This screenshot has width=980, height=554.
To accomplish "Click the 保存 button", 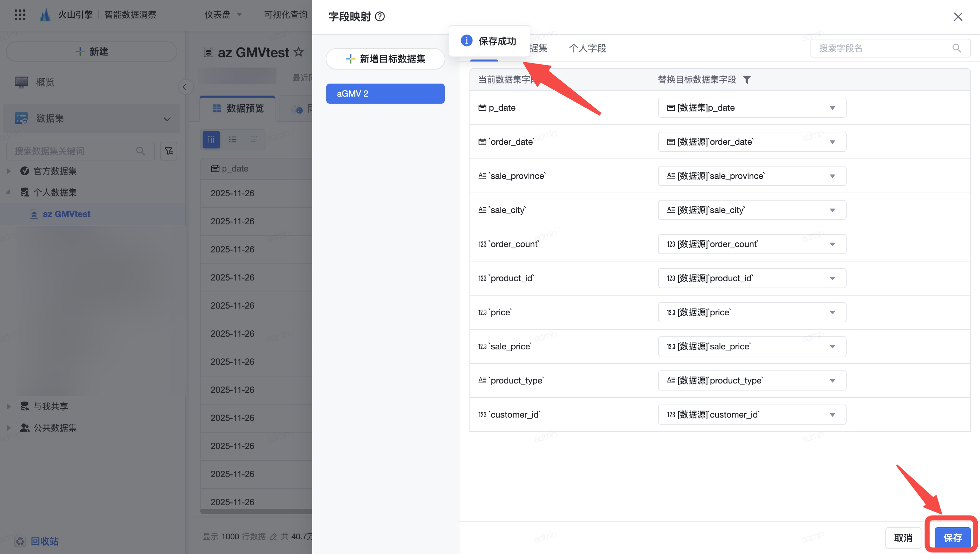I will point(952,538).
